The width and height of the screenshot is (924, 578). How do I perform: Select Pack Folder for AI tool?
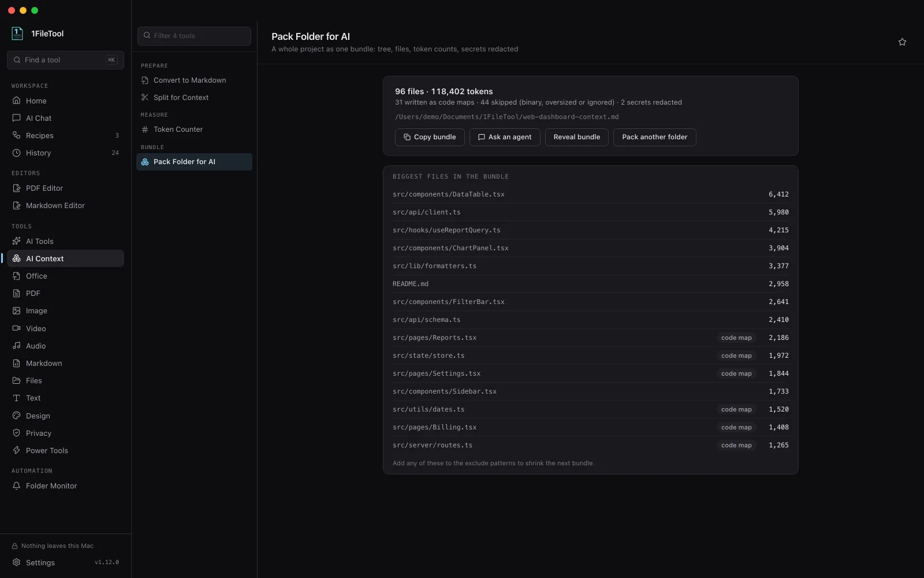tap(194, 162)
